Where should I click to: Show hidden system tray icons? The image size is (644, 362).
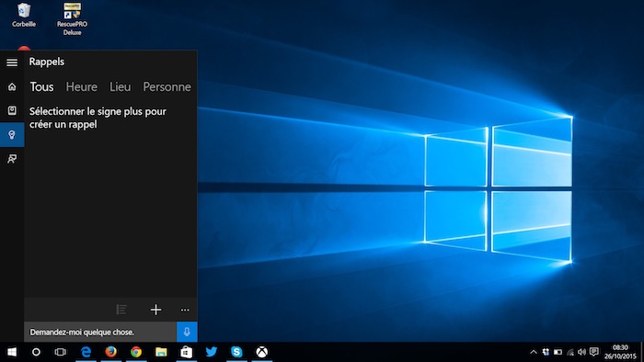coord(533,352)
